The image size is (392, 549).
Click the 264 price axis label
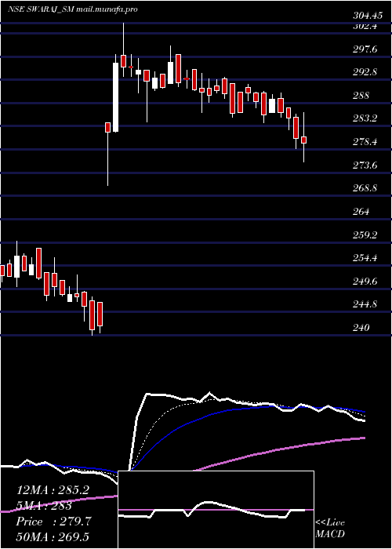[361, 212]
